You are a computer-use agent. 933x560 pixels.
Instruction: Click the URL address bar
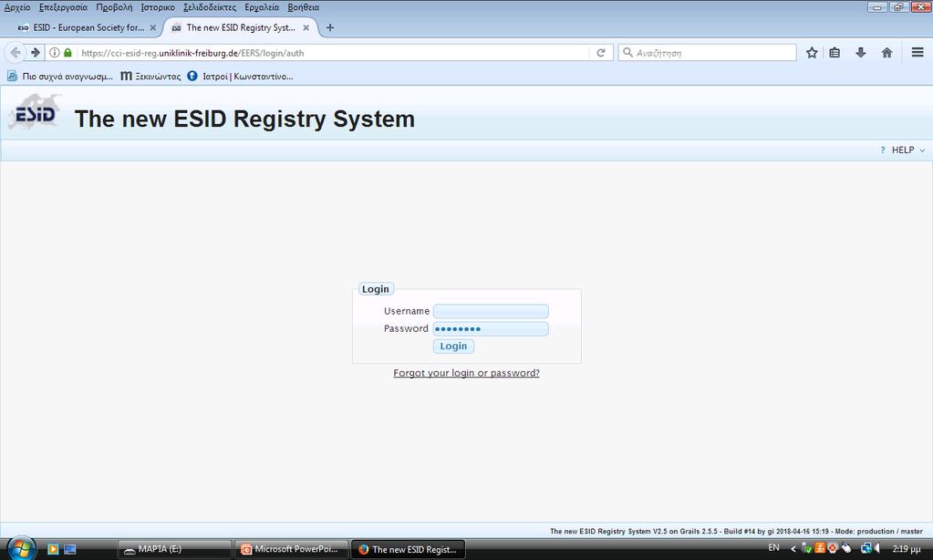tap(333, 53)
